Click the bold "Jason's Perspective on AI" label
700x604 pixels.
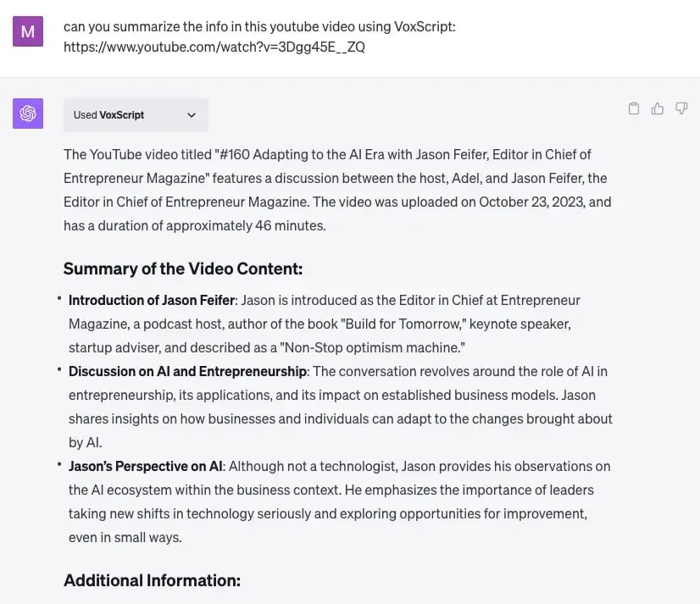[x=146, y=466]
